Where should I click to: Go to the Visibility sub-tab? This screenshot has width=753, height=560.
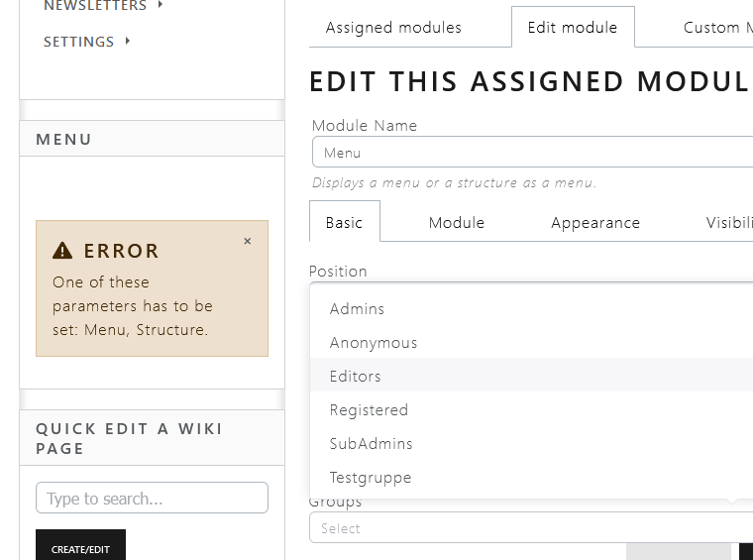click(x=729, y=222)
